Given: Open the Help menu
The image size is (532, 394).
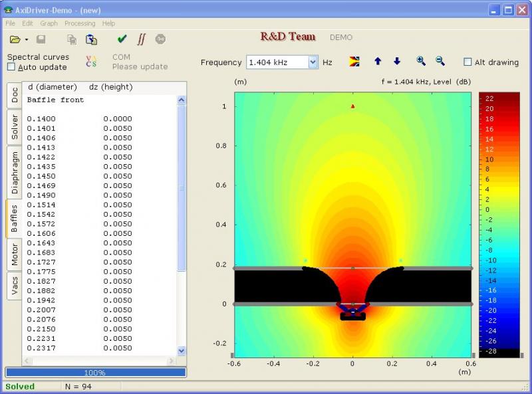Looking at the screenshot, I should pyautogui.click(x=108, y=23).
